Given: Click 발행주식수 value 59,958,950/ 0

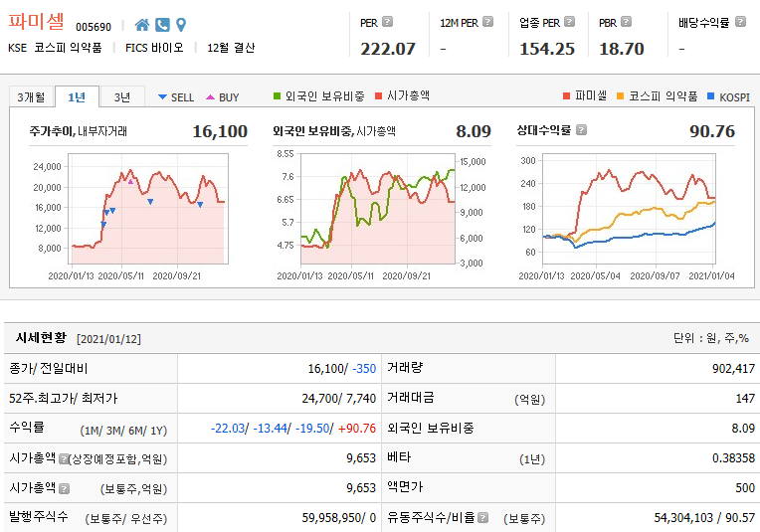Looking at the screenshot, I should (x=339, y=518).
